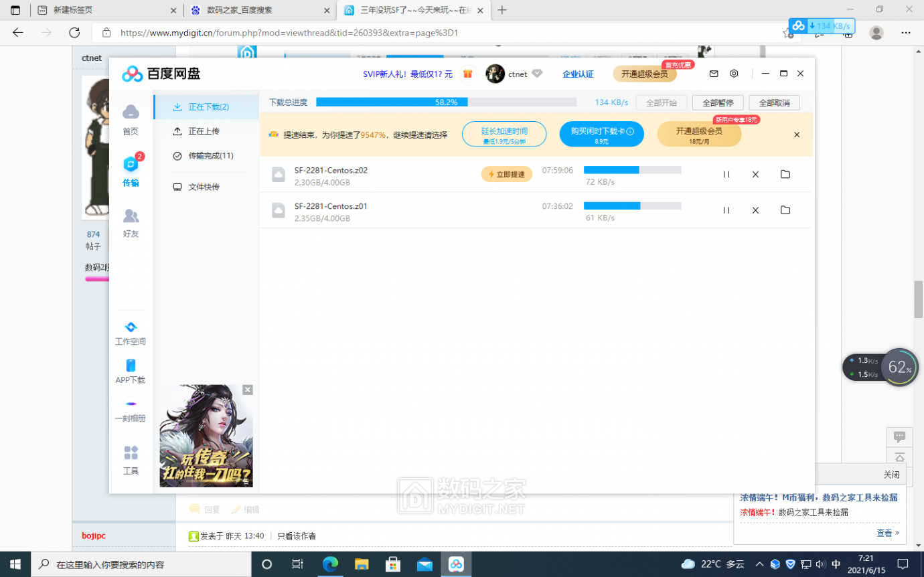Pause the SF-2281-Centos.z02 download

coord(726,175)
